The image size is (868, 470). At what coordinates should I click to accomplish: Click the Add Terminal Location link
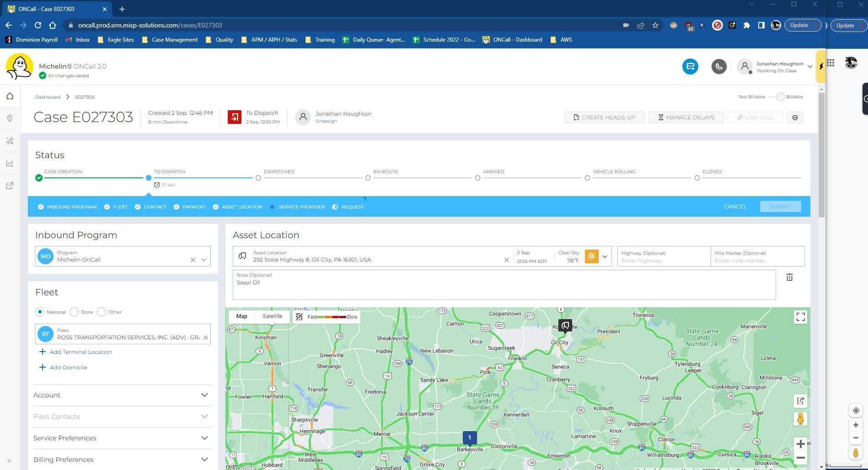click(x=80, y=352)
